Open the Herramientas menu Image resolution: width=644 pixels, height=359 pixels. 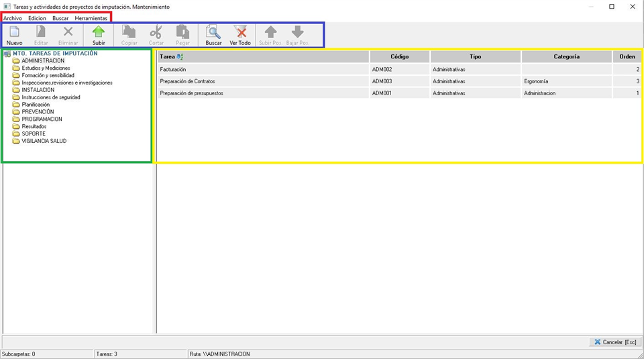[91, 18]
